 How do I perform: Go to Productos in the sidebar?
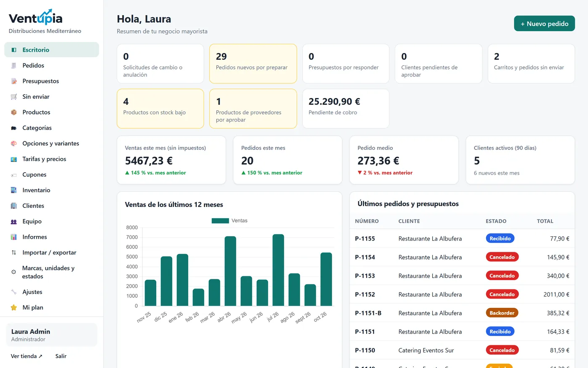click(52, 112)
